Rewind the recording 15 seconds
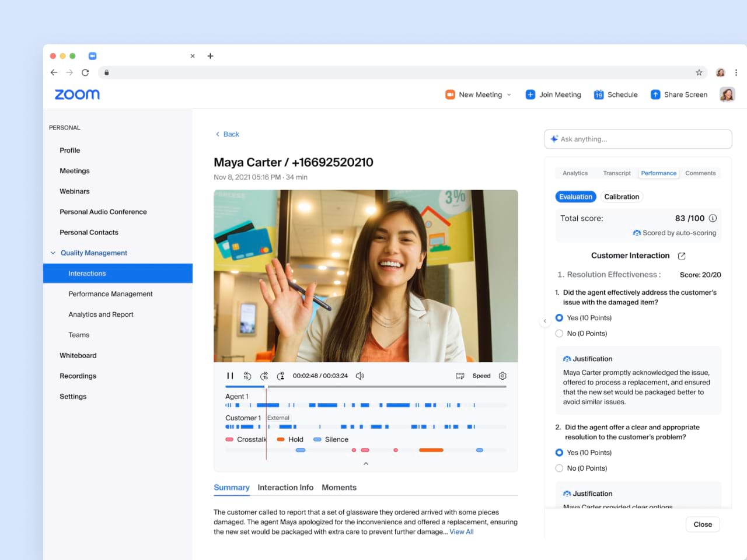The image size is (747, 560). click(247, 376)
